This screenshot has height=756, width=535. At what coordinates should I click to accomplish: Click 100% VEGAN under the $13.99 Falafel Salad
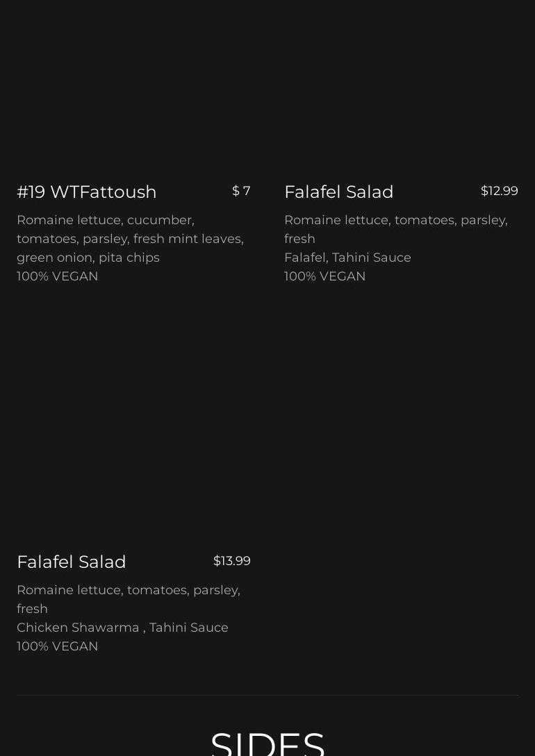pos(58,646)
